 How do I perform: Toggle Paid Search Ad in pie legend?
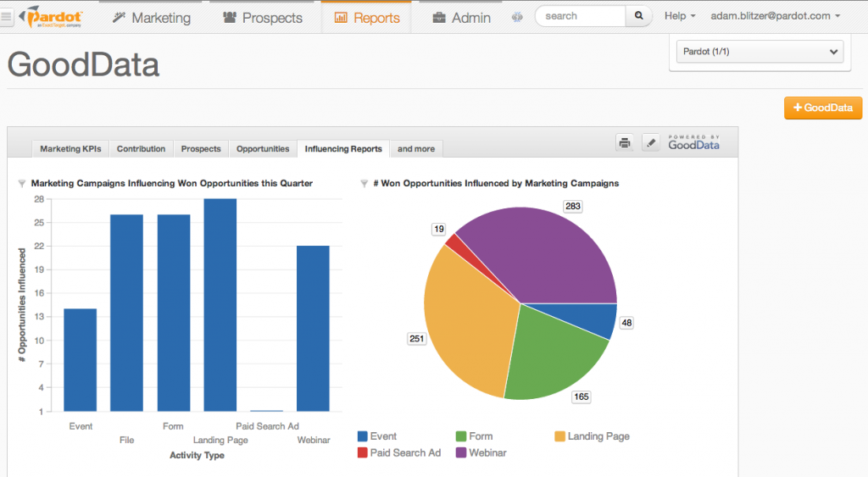click(x=398, y=452)
